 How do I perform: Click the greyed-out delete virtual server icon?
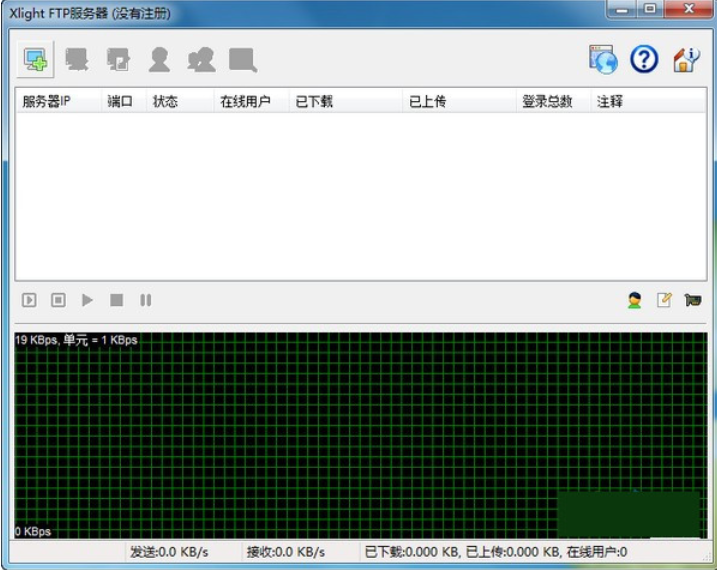tap(77, 59)
